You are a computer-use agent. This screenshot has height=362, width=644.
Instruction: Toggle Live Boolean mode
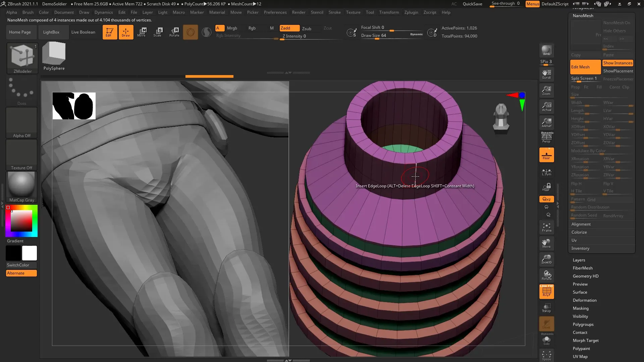(83, 32)
